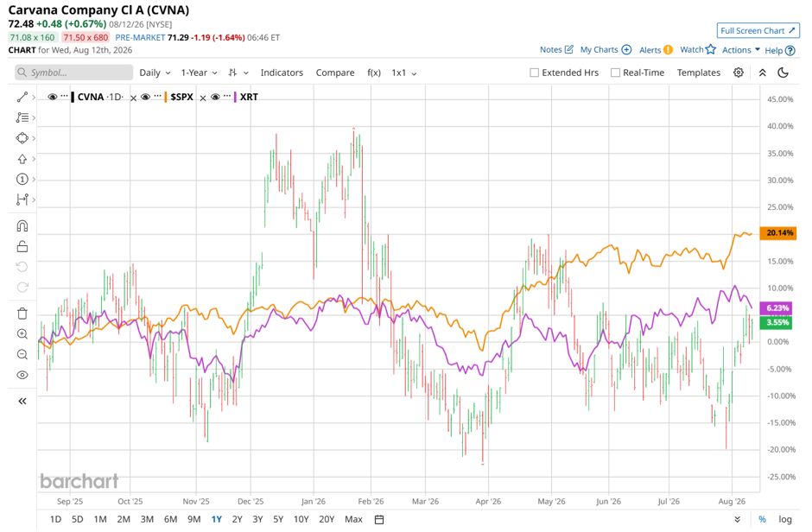
Task: Select the 6M range tab
Action: point(170,520)
